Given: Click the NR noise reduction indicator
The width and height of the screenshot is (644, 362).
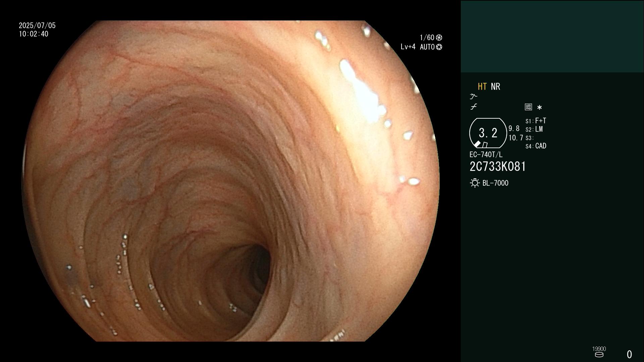Looking at the screenshot, I should click(x=495, y=86).
